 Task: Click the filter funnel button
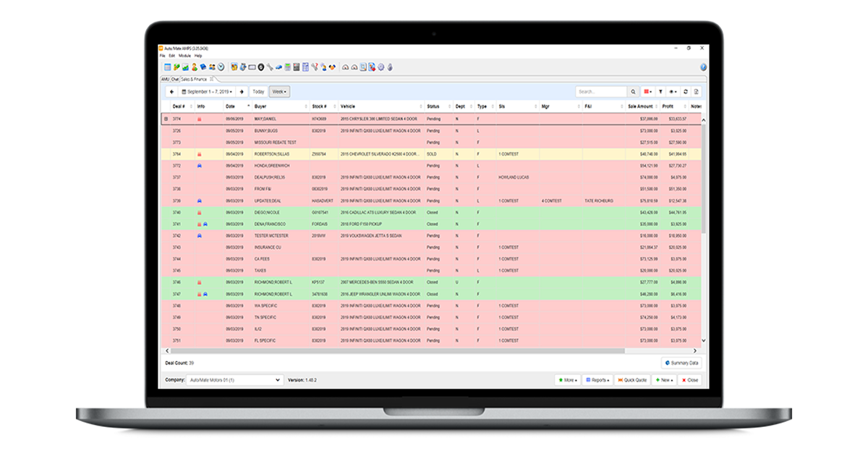[660, 92]
